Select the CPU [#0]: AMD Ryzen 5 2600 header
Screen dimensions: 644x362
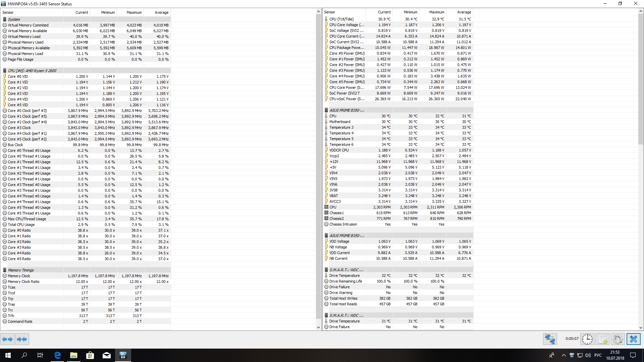tap(32, 71)
